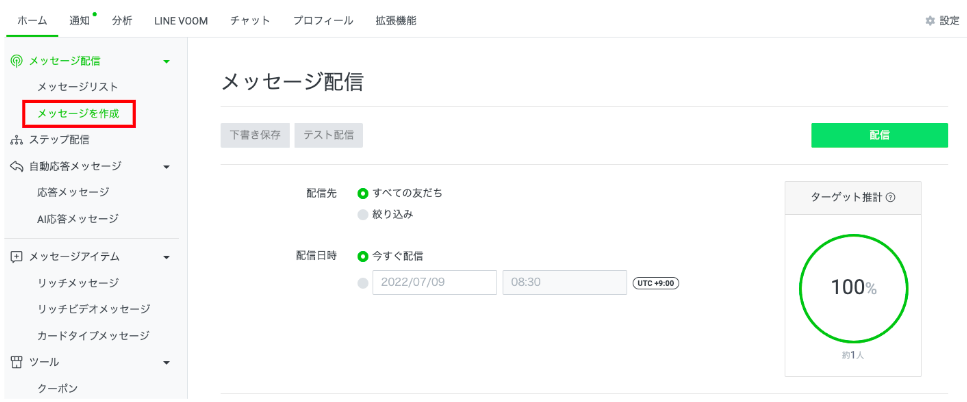The width and height of the screenshot is (967, 402).
Task: Open 応答メッセージ in the sidebar
Action: [x=73, y=192]
